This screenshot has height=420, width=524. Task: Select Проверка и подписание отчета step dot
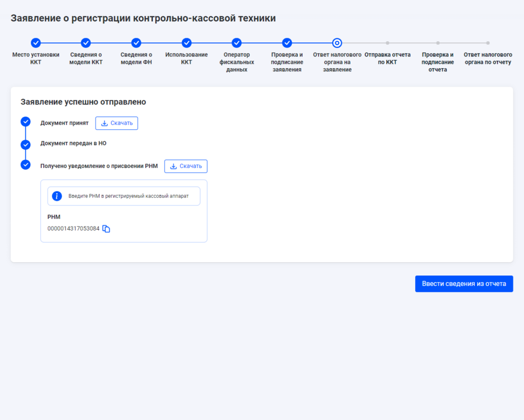[x=438, y=43]
